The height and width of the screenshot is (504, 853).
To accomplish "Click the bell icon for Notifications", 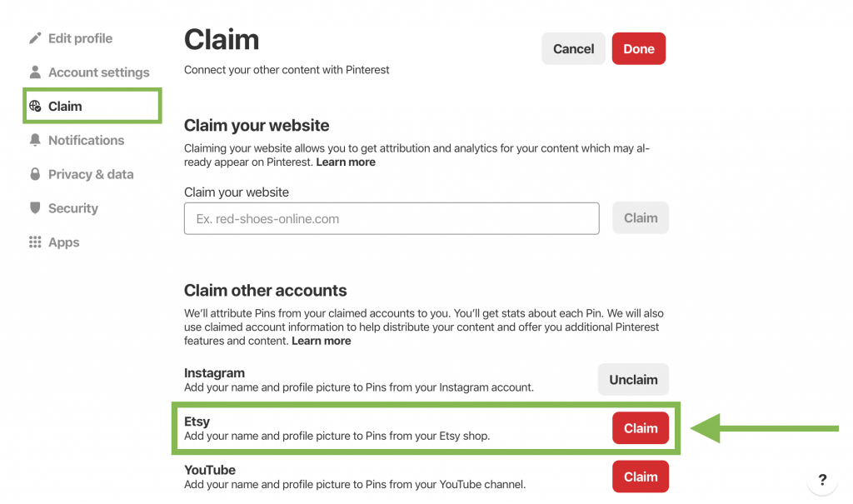I will pyautogui.click(x=35, y=141).
